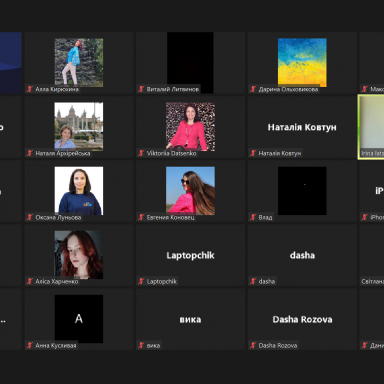Viewport: 384px width, 384px height.
Task: Click muted mic icon beside Анна Кусливая
Action: 30,345
